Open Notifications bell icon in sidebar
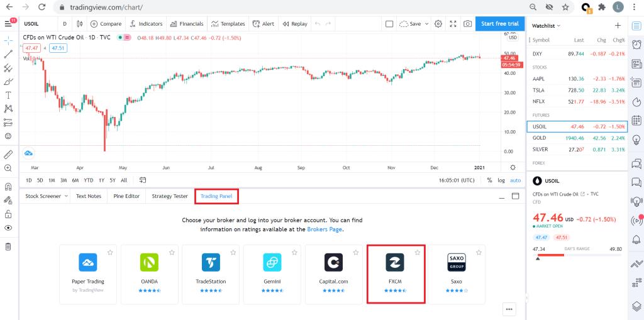The image size is (644, 320). pos(636,240)
